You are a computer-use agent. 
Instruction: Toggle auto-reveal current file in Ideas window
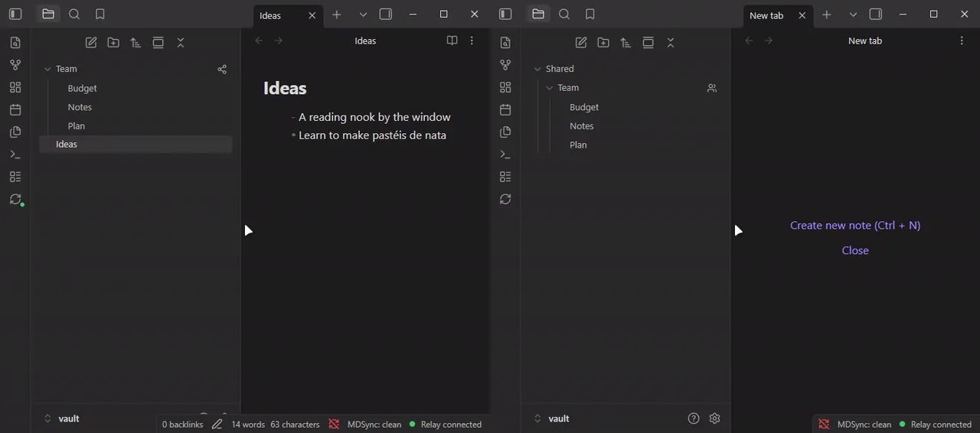(158, 43)
